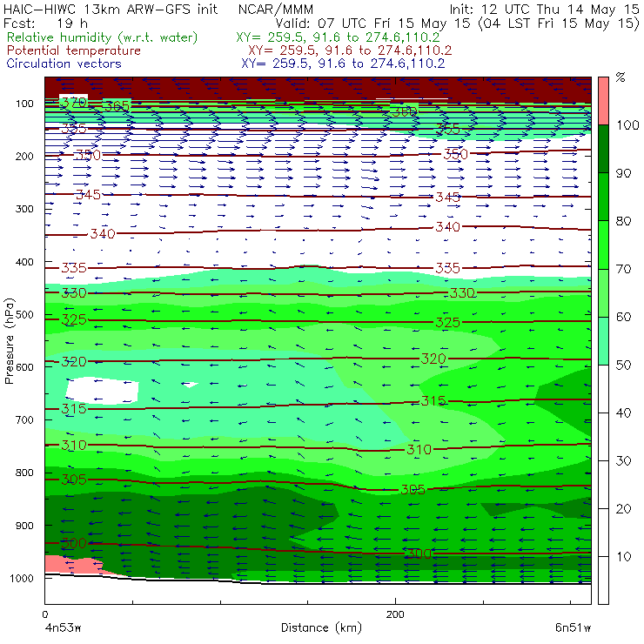Select the blue XY coordinates text line
The image size is (644, 644).
[343, 64]
